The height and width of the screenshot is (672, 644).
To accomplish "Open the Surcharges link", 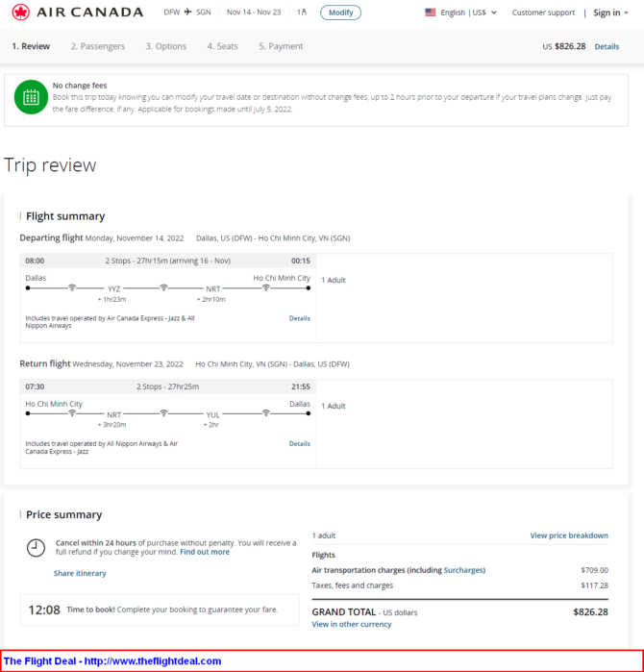I will tap(463, 570).
